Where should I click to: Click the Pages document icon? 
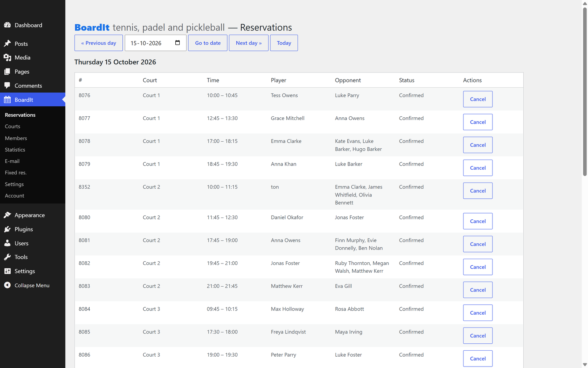[7, 72]
